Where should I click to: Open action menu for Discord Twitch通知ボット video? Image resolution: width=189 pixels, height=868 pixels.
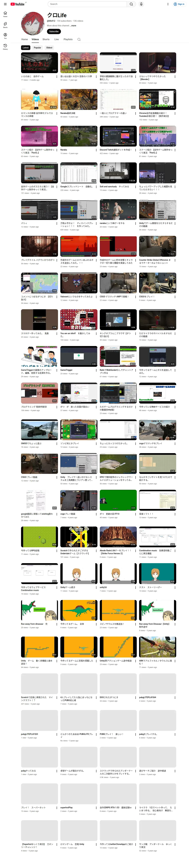pos(135,150)
